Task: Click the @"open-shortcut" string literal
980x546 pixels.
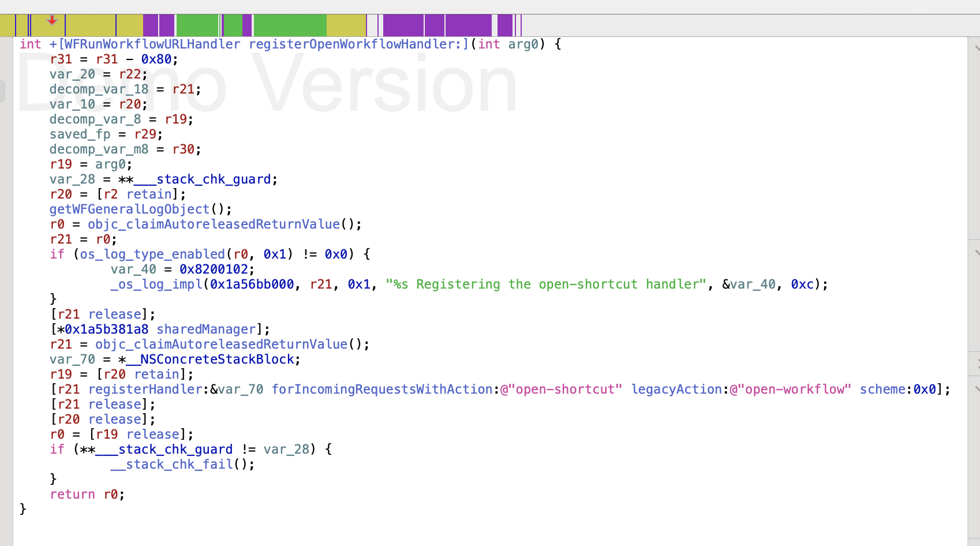Action: click(561, 390)
